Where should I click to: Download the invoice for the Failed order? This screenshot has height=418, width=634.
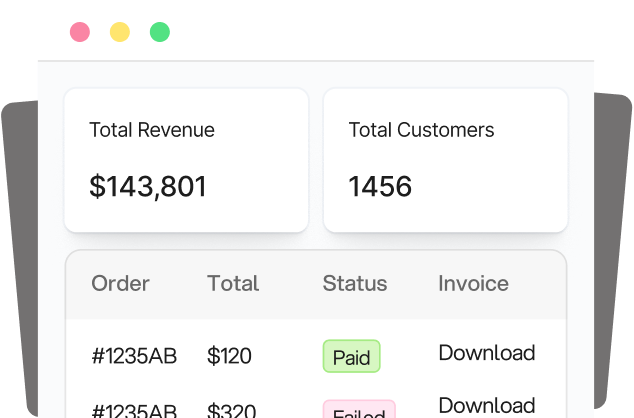click(486, 405)
